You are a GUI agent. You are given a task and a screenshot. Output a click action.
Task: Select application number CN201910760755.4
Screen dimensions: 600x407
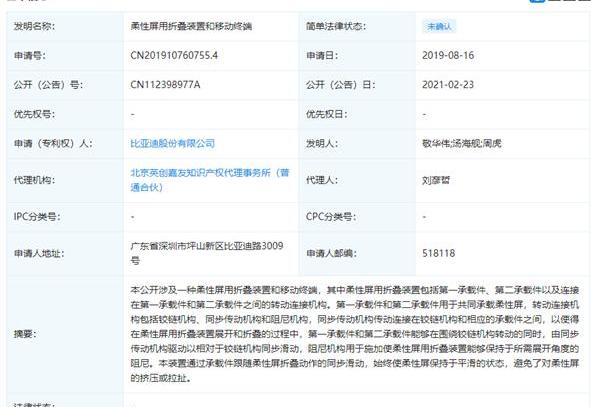(x=174, y=55)
